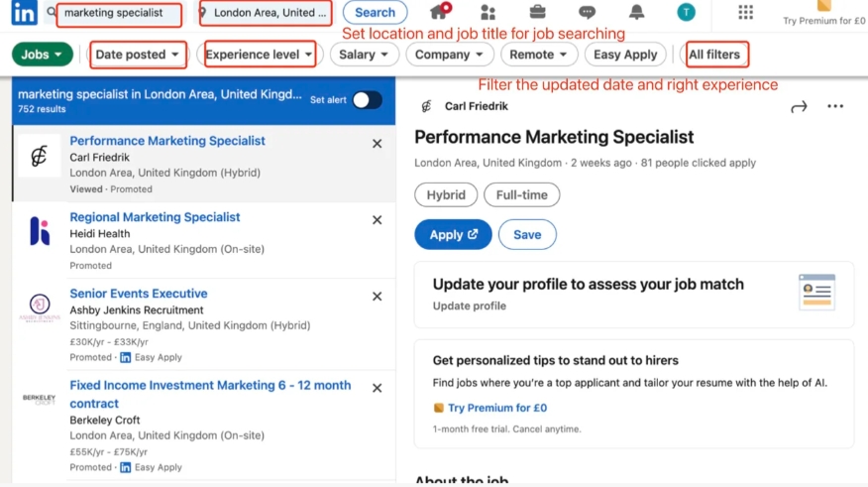The width and height of the screenshot is (868, 487).
Task: Open Notifications bell icon
Action: pyautogui.click(x=636, y=12)
